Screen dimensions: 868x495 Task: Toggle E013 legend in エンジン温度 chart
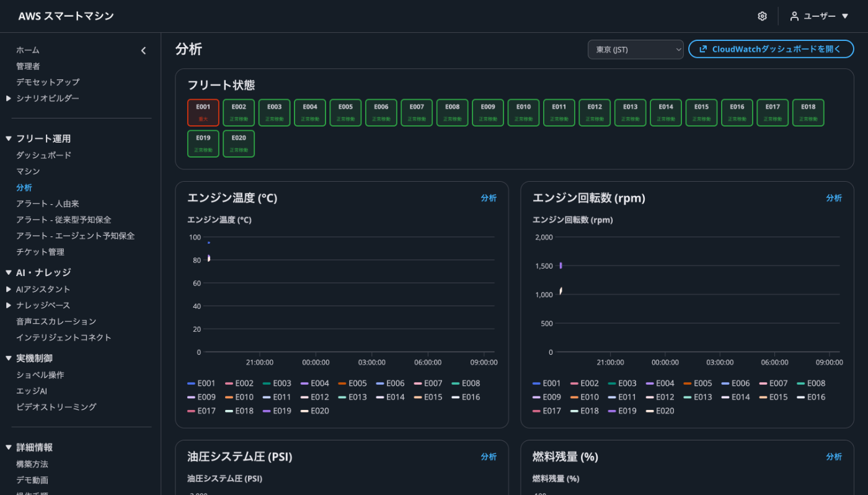point(353,397)
